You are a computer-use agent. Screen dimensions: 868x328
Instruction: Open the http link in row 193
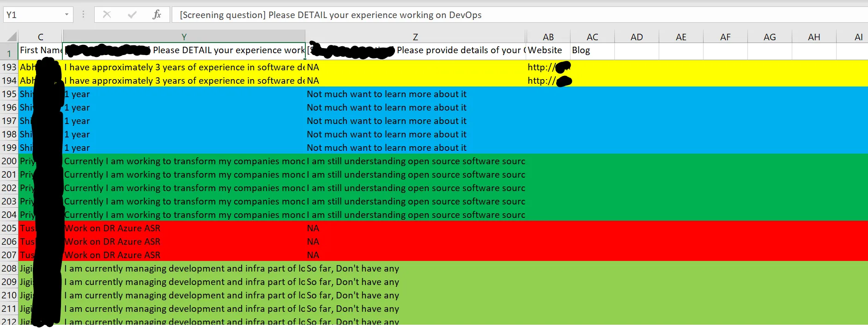tap(541, 68)
